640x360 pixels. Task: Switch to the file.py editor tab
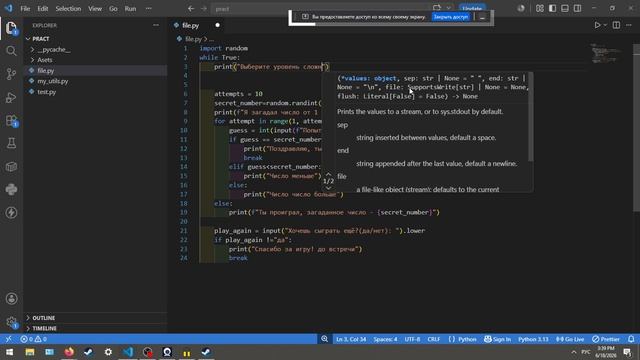[x=190, y=25]
